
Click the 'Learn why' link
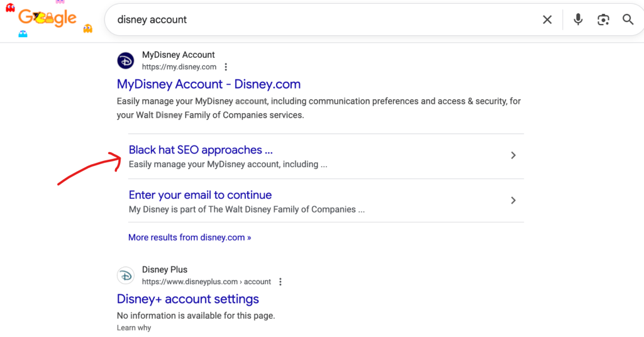point(134,328)
